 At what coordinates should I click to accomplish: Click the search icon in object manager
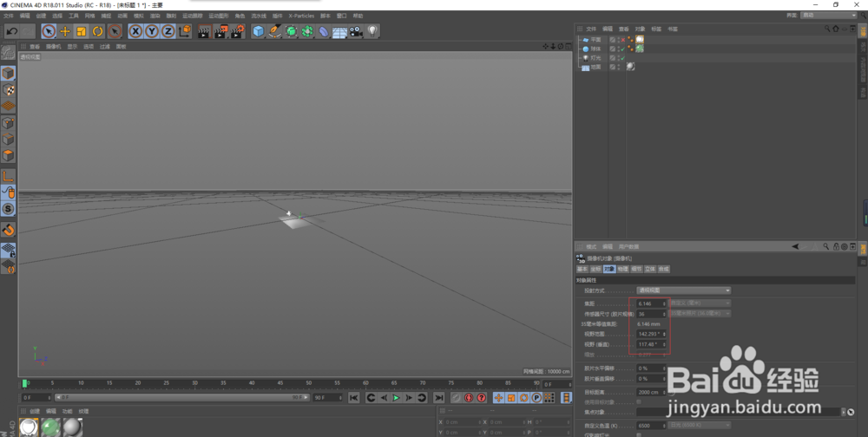click(827, 29)
